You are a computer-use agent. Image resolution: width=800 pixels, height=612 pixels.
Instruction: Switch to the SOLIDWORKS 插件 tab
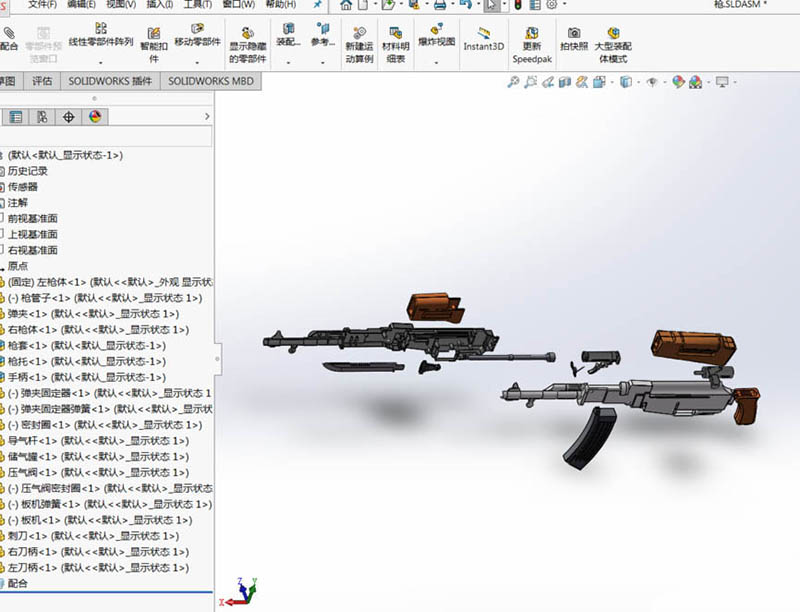[x=110, y=81]
